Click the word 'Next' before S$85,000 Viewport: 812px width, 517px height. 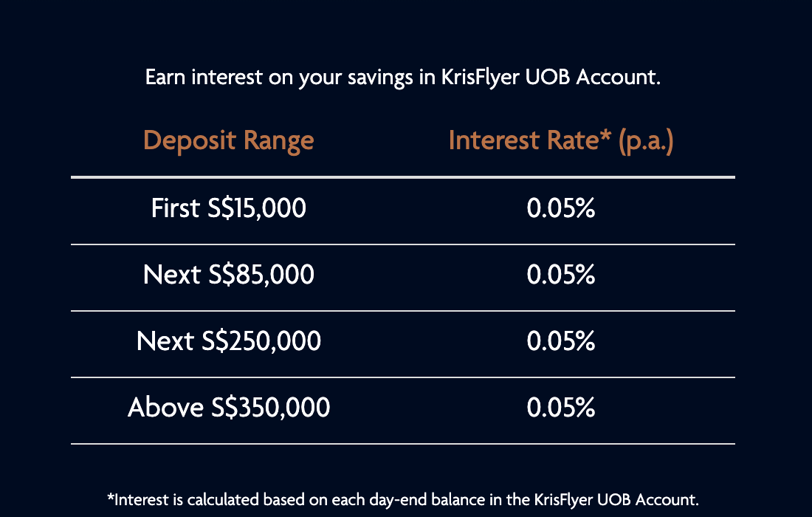click(x=172, y=275)
